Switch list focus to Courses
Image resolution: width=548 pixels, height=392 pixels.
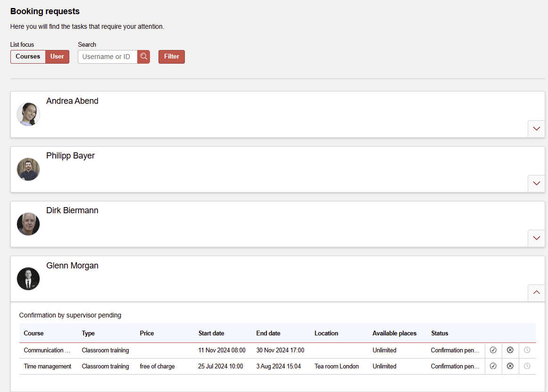point(28,57)
